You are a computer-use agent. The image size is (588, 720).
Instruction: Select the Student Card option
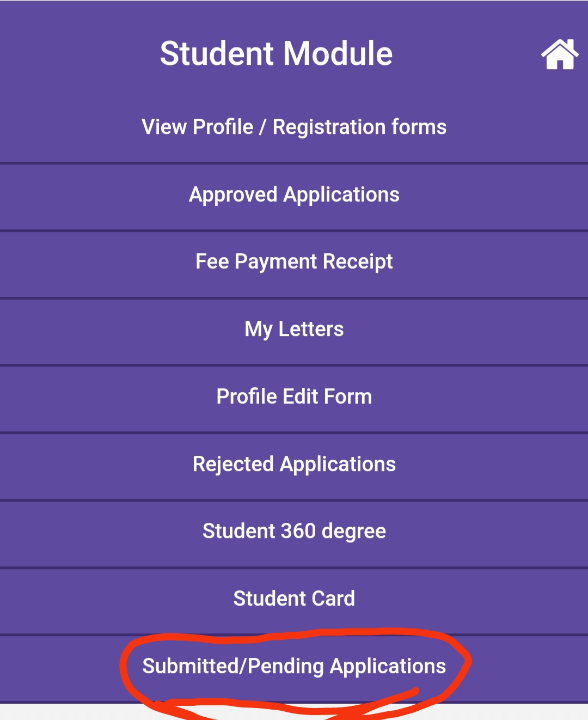pos(294,599)
